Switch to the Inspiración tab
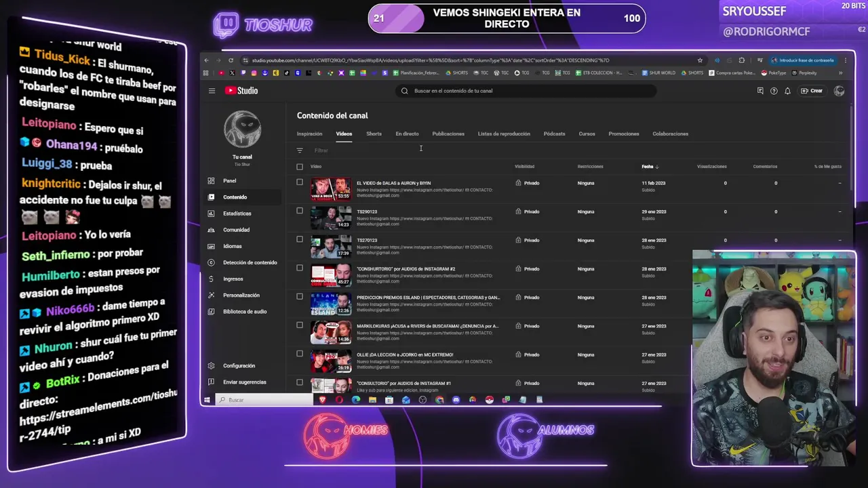 pos(309,134)
